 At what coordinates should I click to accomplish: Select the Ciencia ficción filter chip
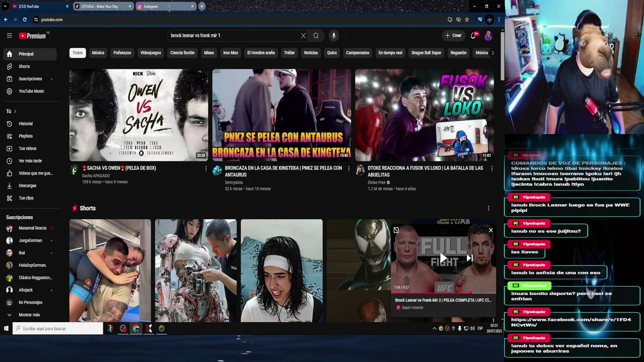(182, 53)
